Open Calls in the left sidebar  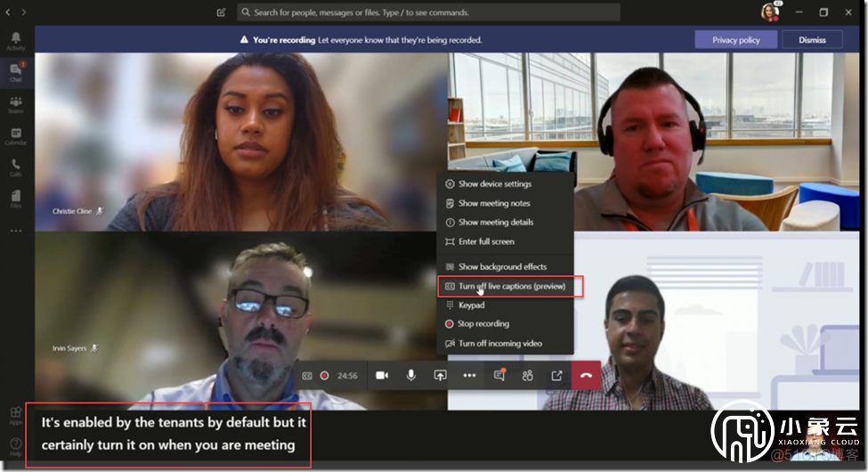(x=15, y=167)
